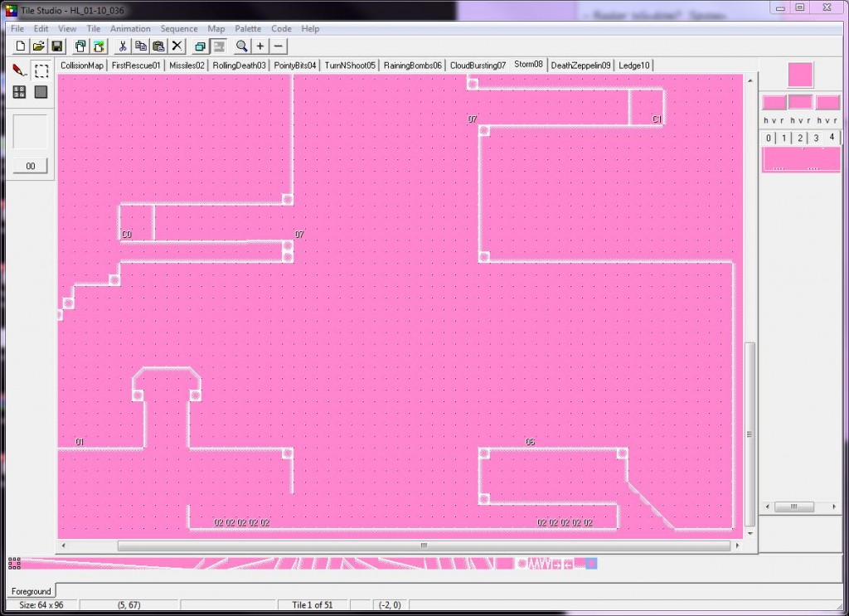Open the Code menu
Screen dimensions: 849x616
[x=282, y=29]
